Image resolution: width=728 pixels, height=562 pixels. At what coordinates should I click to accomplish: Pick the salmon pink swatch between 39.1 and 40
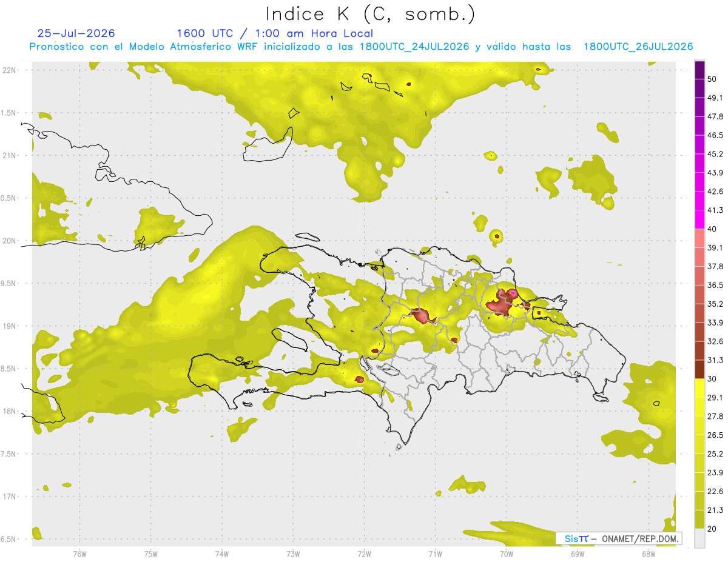pyautogui.click(x=699, y=238)
